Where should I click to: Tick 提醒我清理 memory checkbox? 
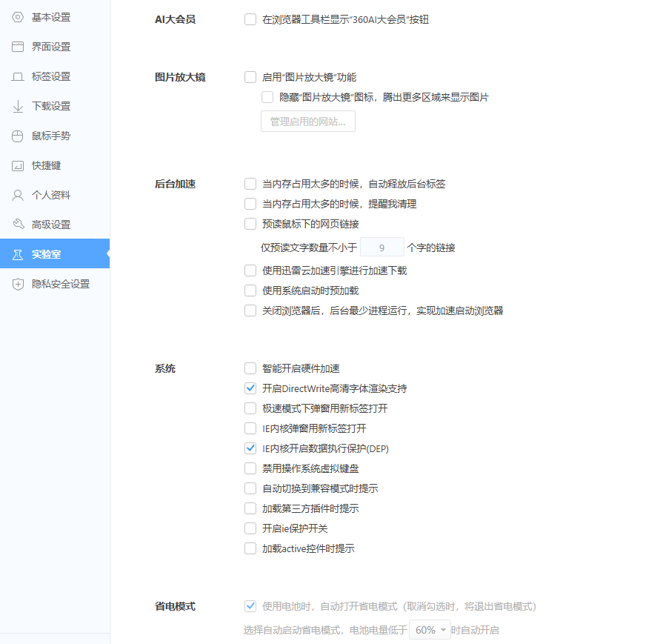coord(250,204)
